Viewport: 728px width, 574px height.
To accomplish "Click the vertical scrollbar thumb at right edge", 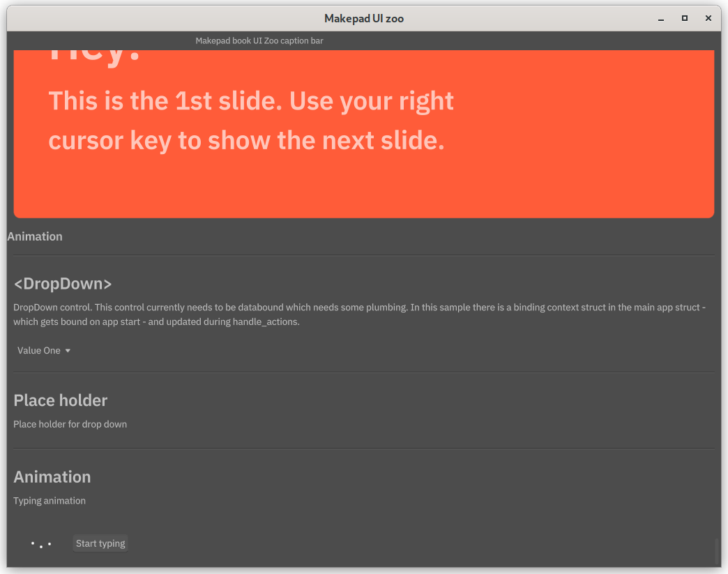I will [x=716, y=551].
